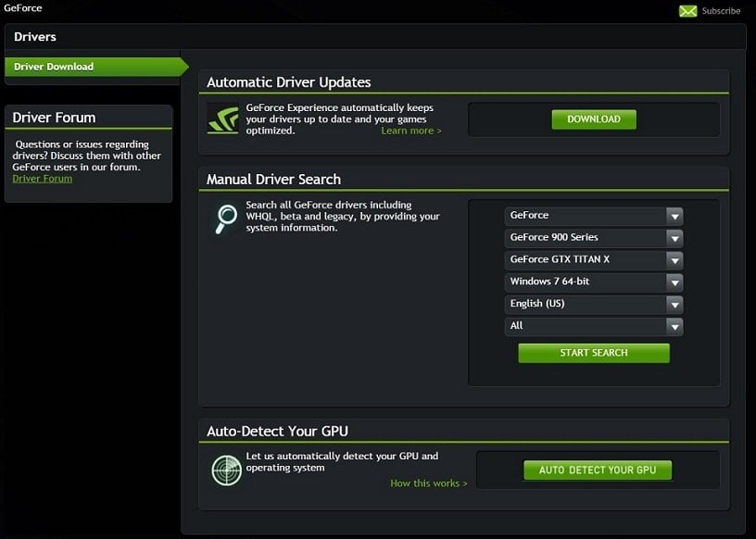Click the START SEARCH button
This screenshot has width=756, height=539.
coord(594,353)
